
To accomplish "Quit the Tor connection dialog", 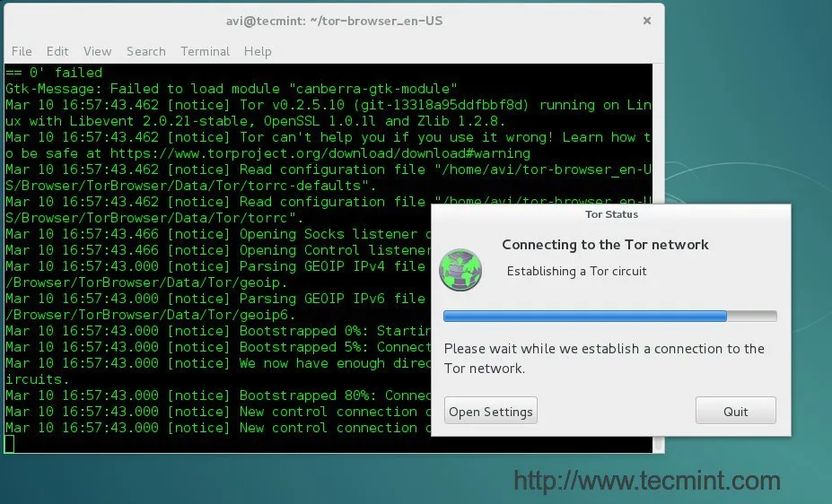I will tap(735, 411).
